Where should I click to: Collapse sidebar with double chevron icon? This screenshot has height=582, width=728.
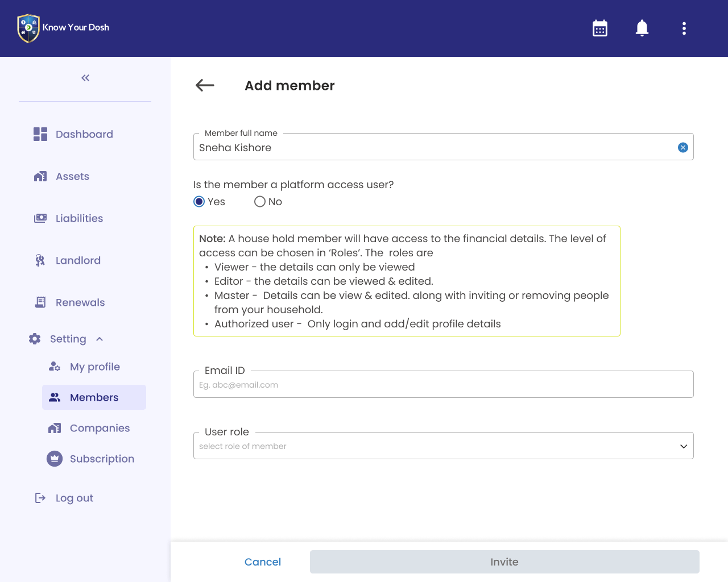[85, 78]
